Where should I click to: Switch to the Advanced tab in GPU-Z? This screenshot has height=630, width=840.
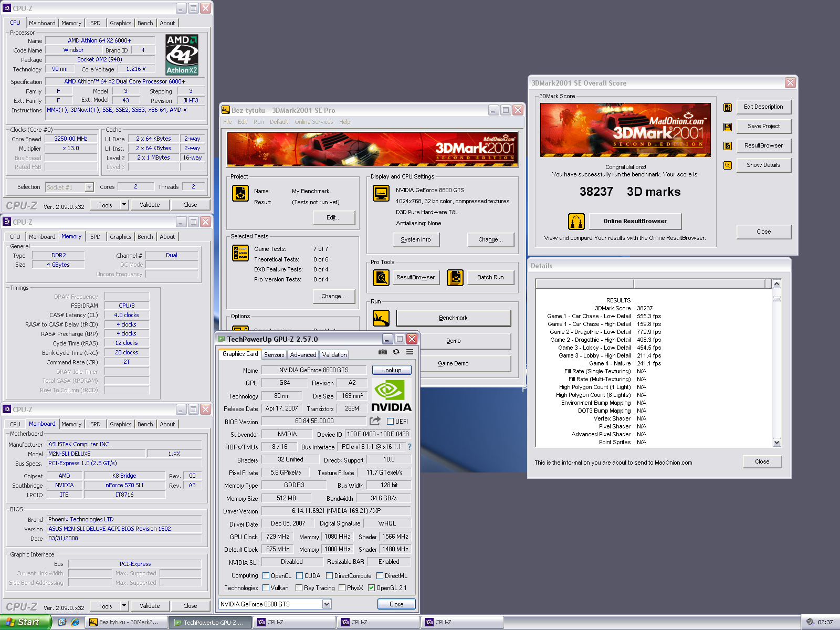(303, 355)
